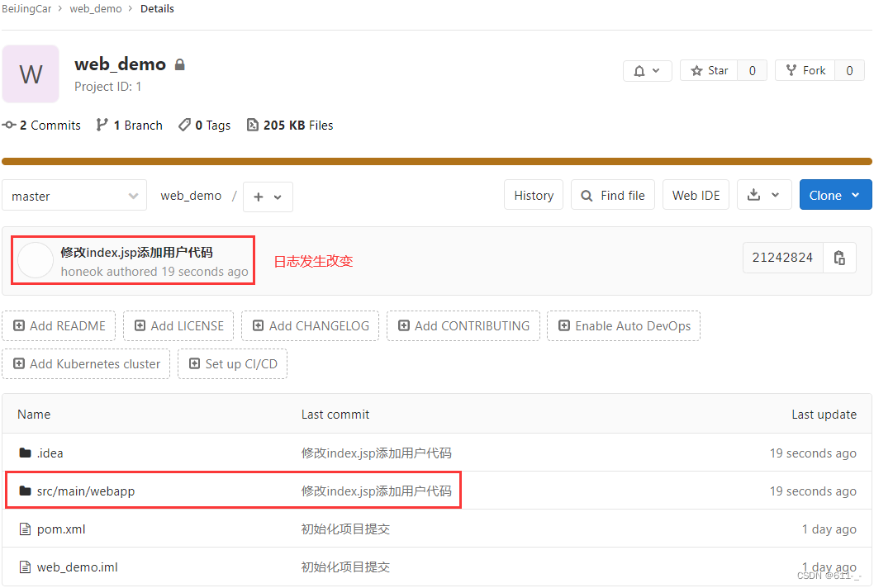The width and height of the screenshot is (874, 588).
Task: Click the brown repository language bar
Action: (x=437, y=162)
